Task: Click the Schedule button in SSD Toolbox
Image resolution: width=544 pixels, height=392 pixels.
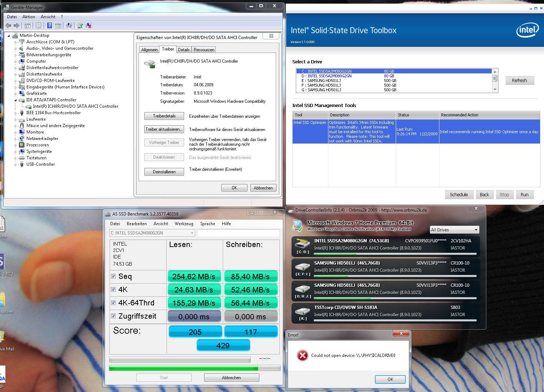Action: [459, 194]
